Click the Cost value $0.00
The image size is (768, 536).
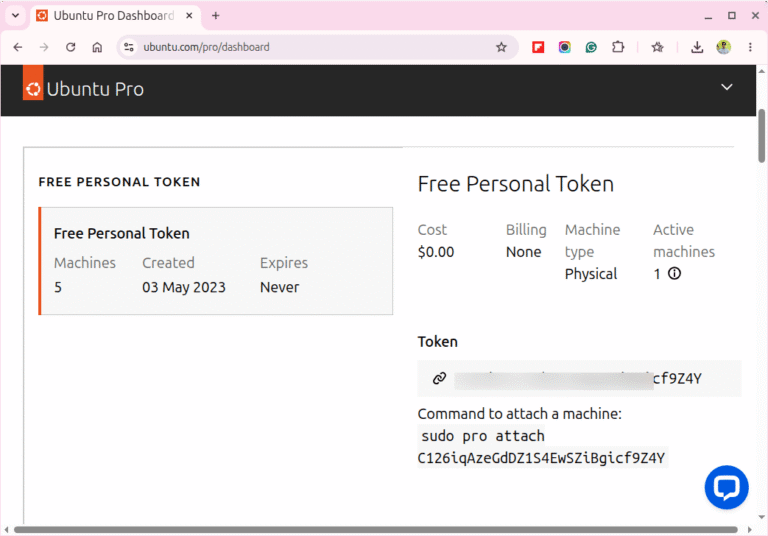click(436, 252)
